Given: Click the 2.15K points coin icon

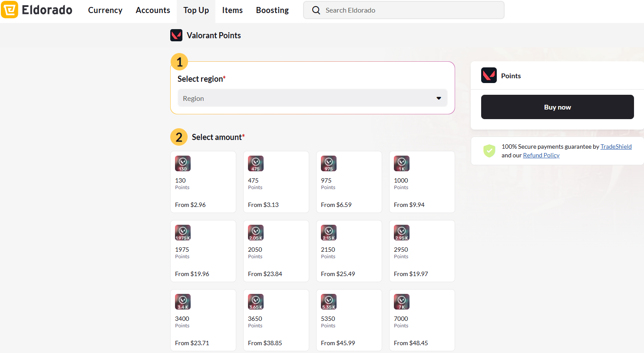Looking at the screenshot, I should 329,233.
